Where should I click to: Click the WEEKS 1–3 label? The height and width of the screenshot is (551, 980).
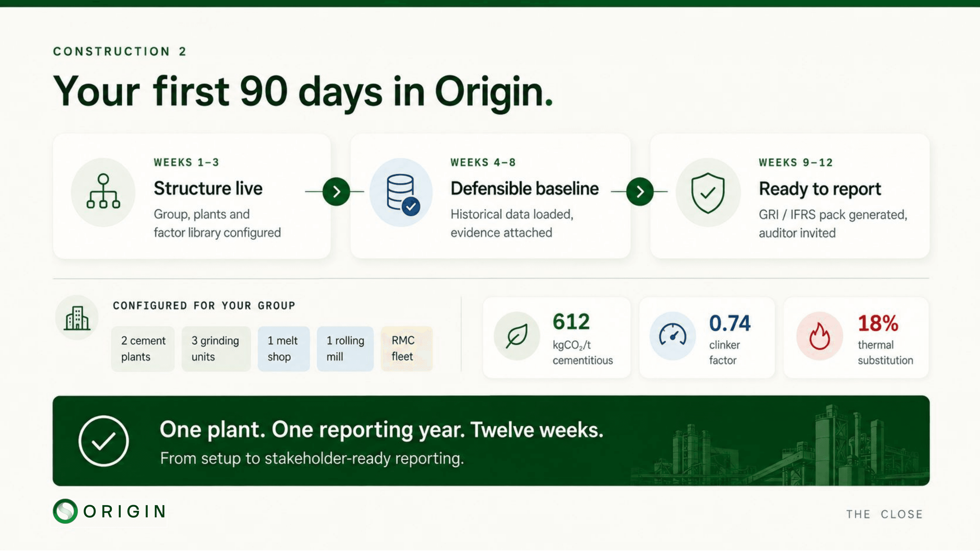186,162
